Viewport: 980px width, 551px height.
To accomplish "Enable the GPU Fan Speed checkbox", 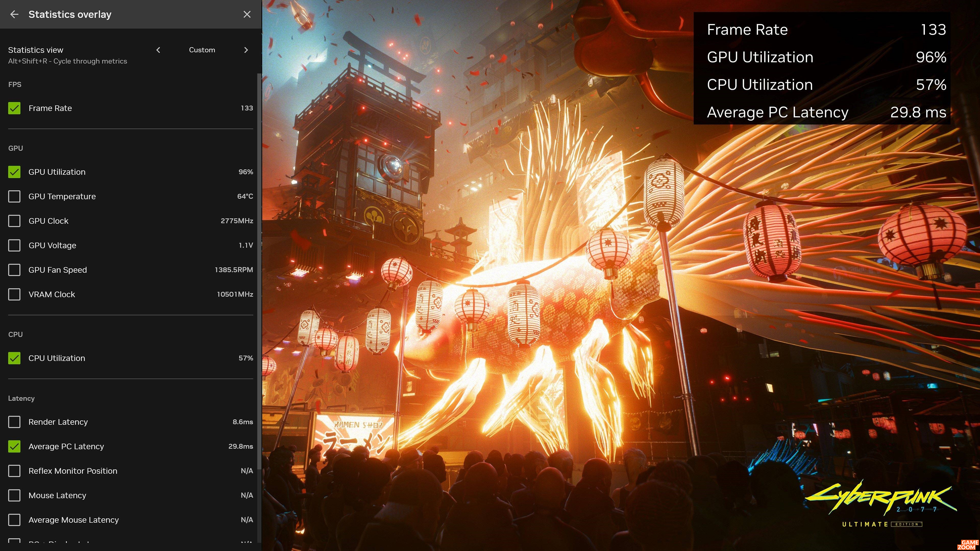I will (x=15, y=270).
